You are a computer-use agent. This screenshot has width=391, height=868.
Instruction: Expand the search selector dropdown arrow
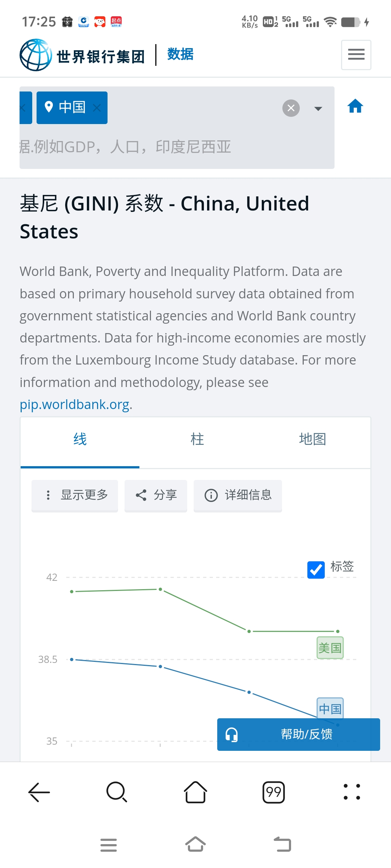318,109
